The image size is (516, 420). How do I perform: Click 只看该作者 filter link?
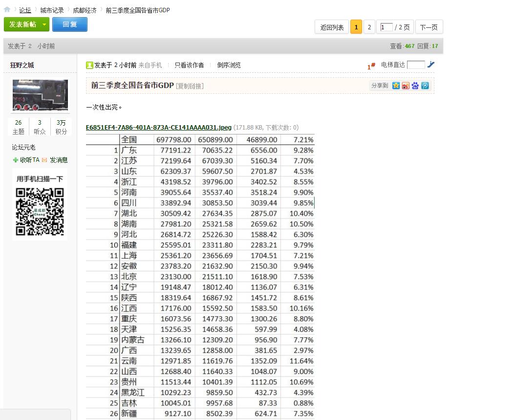click(189, 65)
